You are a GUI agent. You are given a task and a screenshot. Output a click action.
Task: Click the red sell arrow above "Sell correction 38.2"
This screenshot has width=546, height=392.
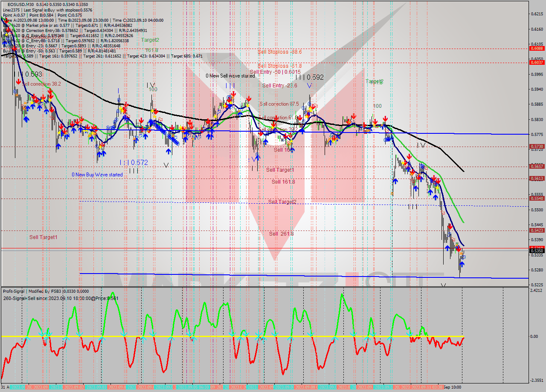click(18, 81)
